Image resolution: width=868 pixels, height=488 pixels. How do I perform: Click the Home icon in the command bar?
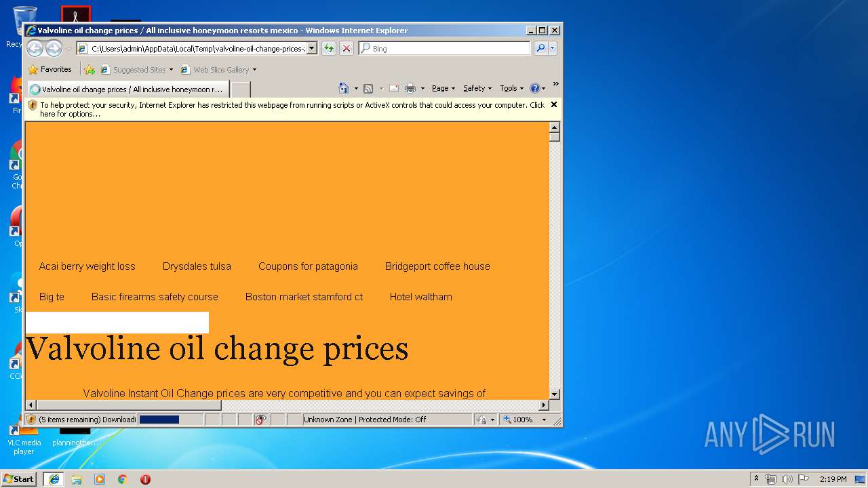343,88
